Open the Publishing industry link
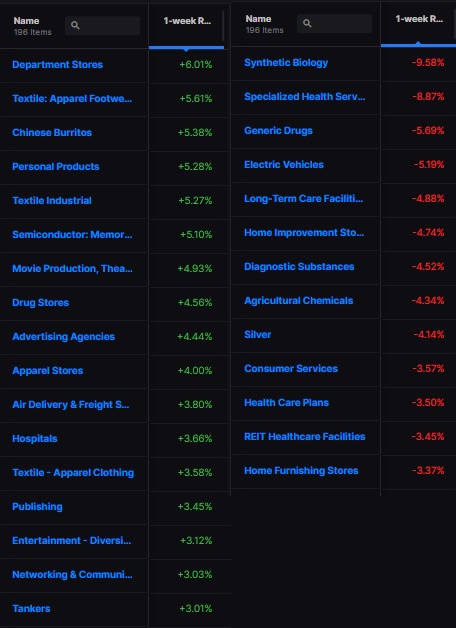Image resolution: width=456 pixels, height=628 pixels. pos(37,507)
